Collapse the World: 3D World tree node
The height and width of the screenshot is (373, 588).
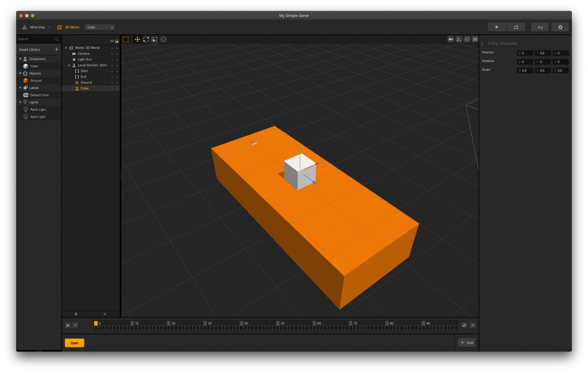tap(66, 48)
